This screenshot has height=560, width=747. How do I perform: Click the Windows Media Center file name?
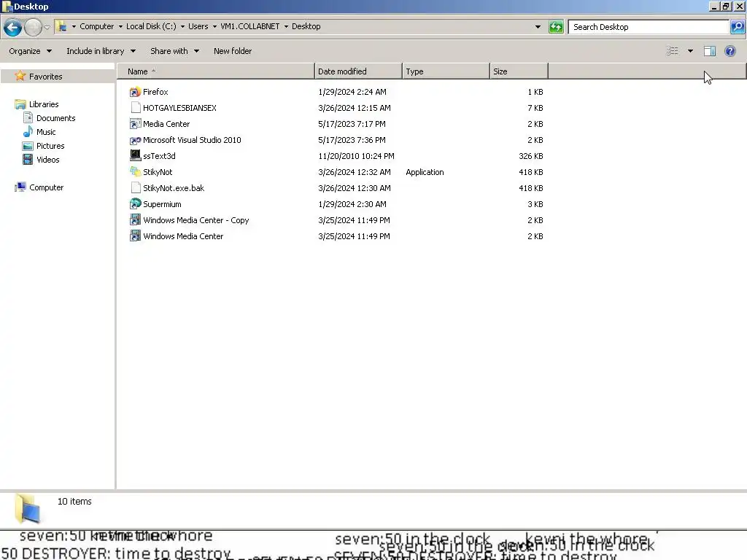[x=183, y=236]
